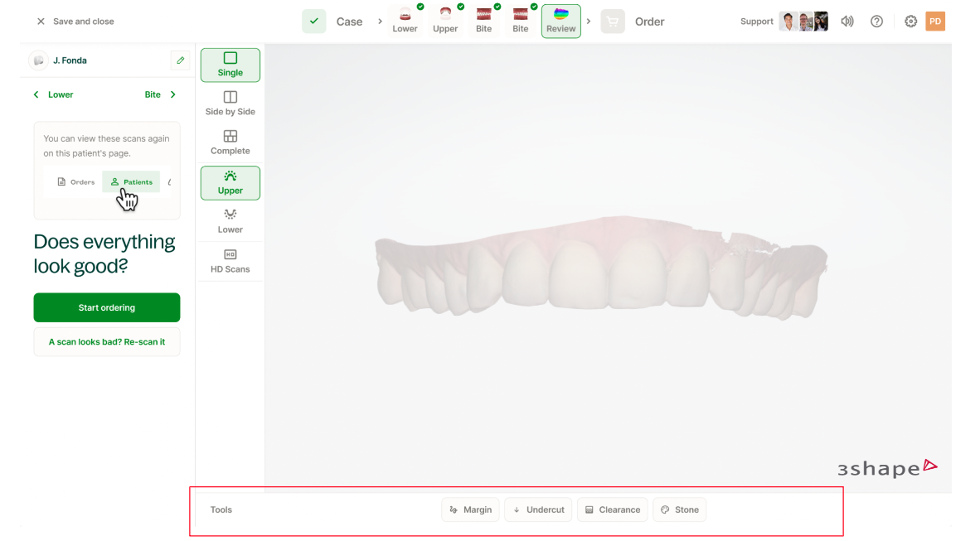This screenshot has width=980, height=541.
Task: Select the Side by Side view
Action: coord(230,104)
